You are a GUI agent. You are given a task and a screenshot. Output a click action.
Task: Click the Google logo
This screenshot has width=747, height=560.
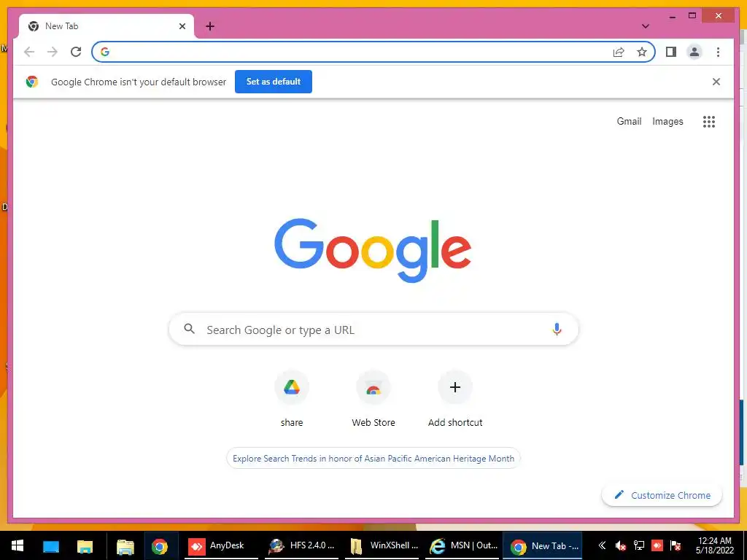(373, 250)
